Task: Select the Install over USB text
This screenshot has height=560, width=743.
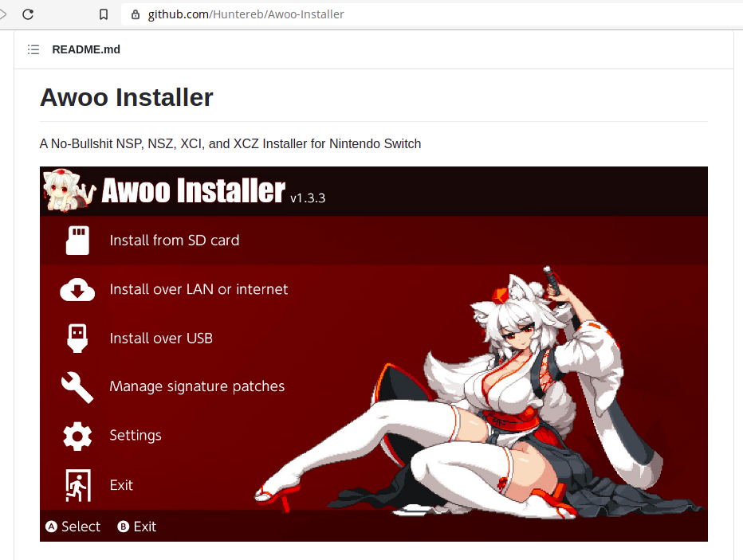Action: click(x=161, y=339)
